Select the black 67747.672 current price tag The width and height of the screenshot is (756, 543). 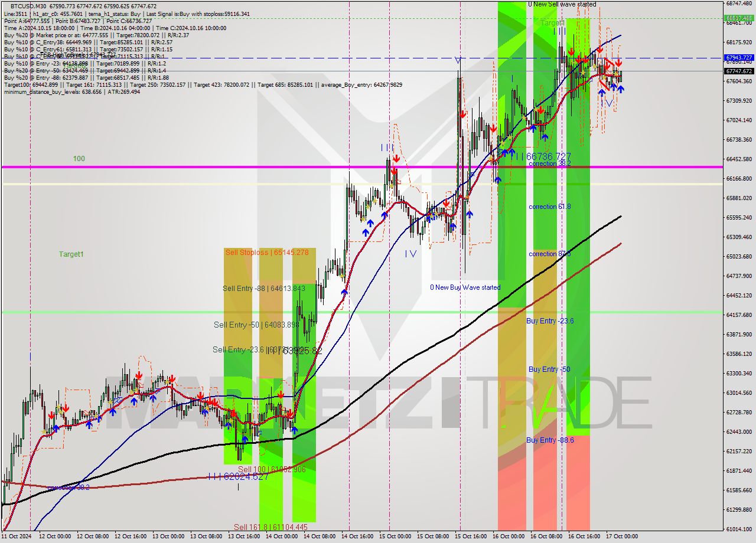[739, 71]
